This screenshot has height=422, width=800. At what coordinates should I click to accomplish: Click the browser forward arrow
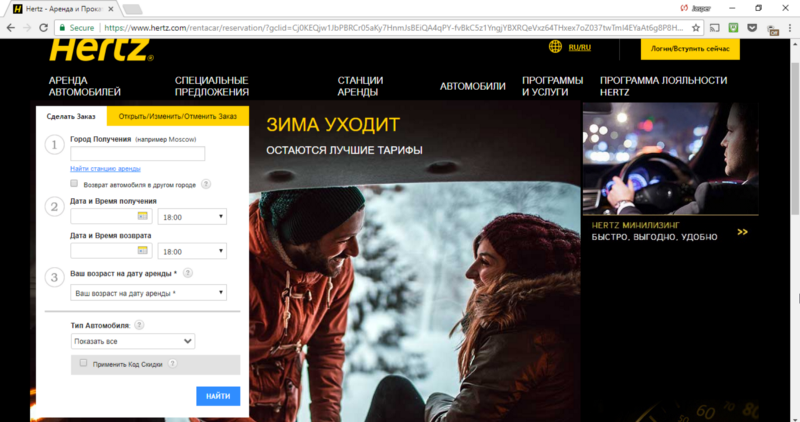27,28
